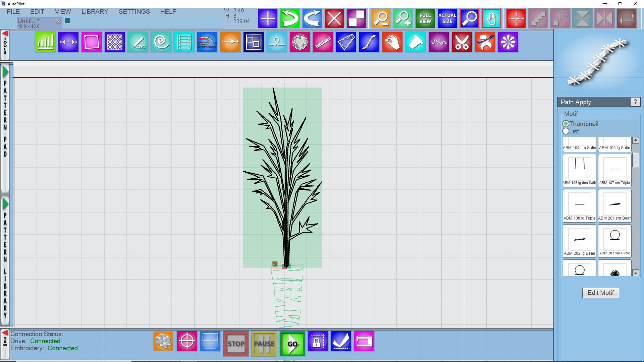The width and height of the screenshot is (644, 362).
Task: Click the scissors cut tool icon
Action: pos(462,42)
